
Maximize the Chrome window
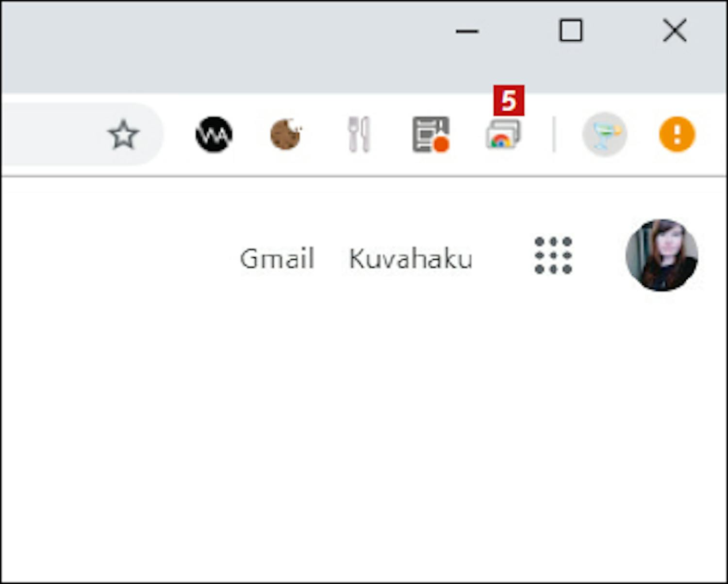pyautogui.click(x=571, y=31)
